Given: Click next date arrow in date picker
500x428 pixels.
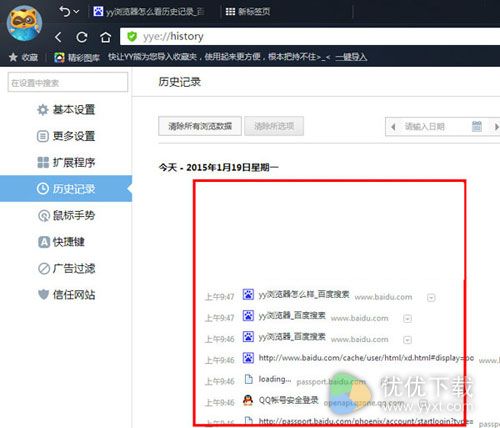Looking at the screenshot, I should point(496,127).
